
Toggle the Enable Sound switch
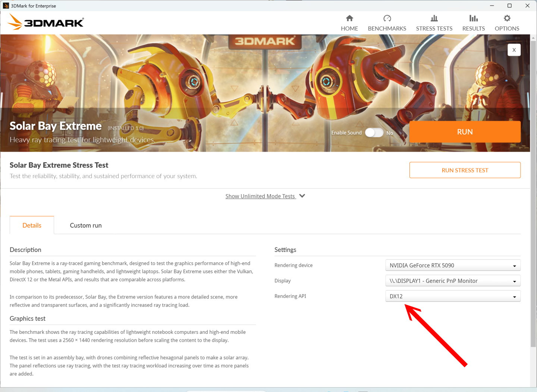(x=374, y=133)
